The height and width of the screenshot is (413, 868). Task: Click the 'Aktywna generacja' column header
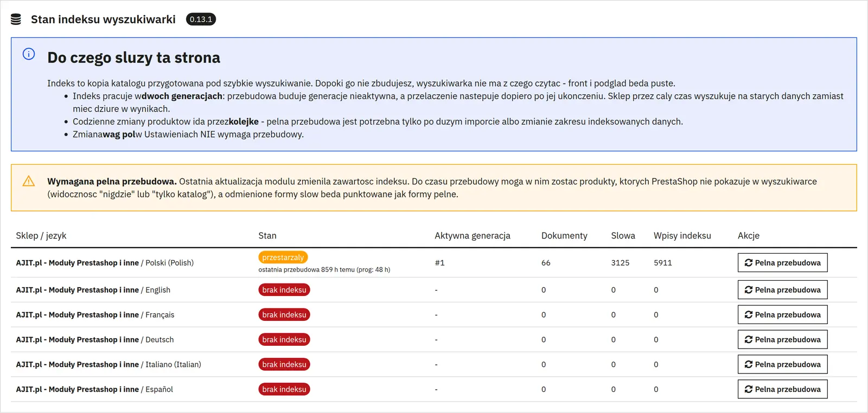pos(473,236)
